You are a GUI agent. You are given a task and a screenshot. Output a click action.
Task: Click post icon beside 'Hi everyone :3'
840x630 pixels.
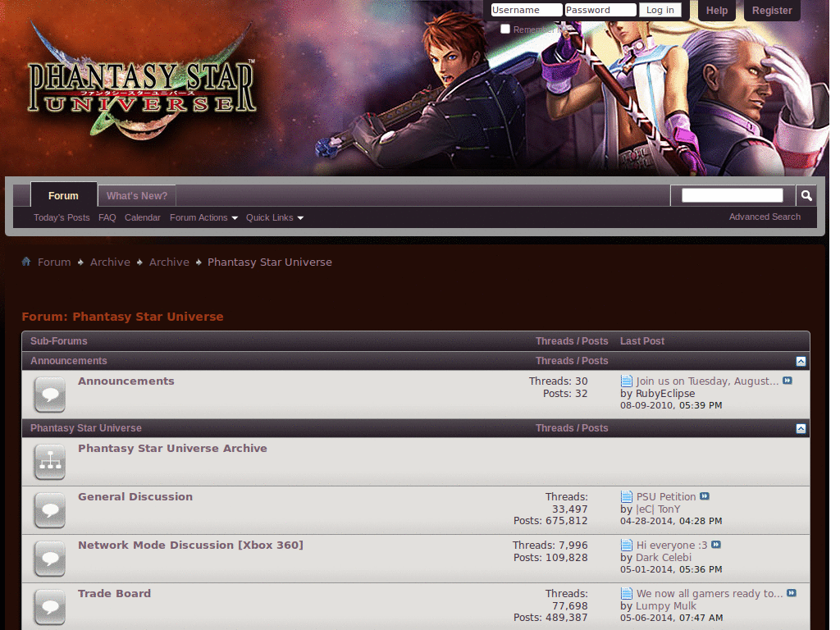coord(626,545)
